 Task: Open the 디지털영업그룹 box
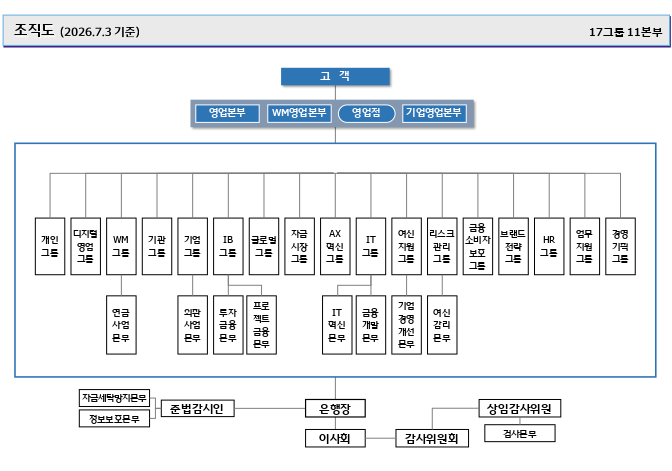85,246
